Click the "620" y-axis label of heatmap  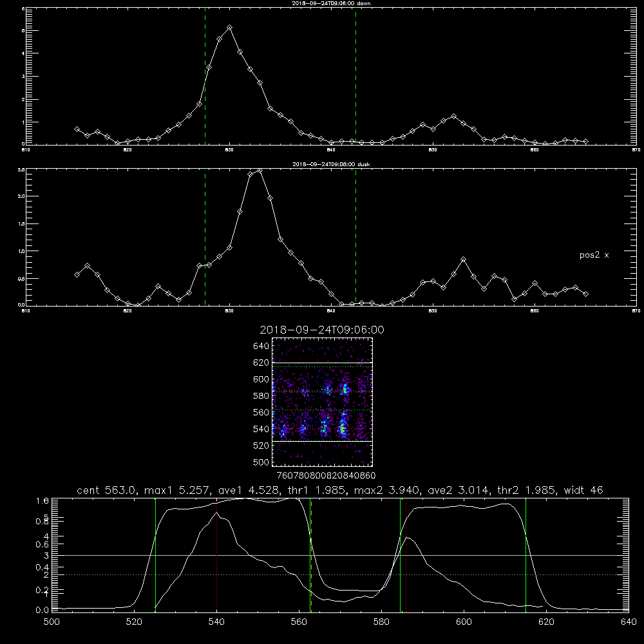point(261,363)
